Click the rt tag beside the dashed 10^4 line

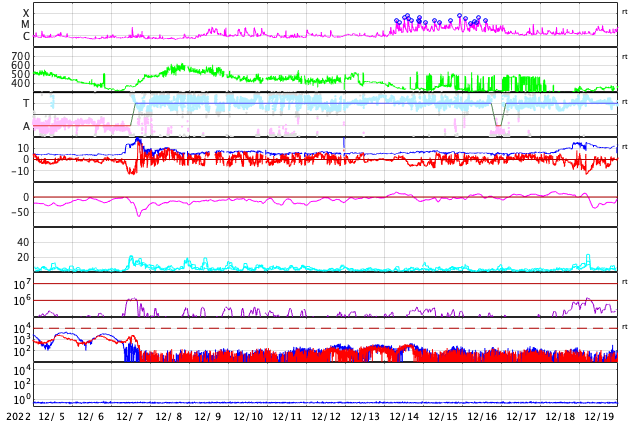(625, 327)
